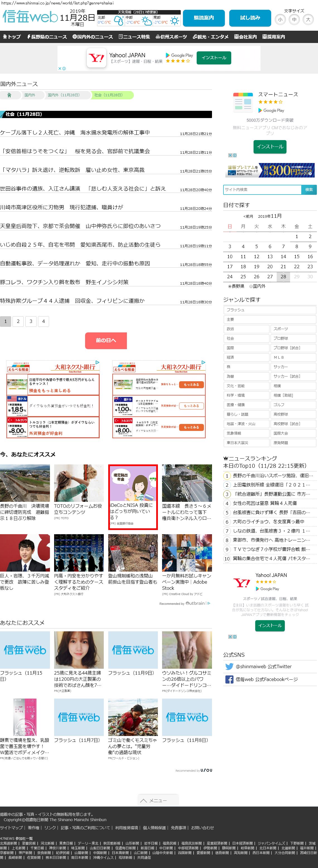Click the 信毎web logo in the header

pyautogui.click(x=30, y=17)
